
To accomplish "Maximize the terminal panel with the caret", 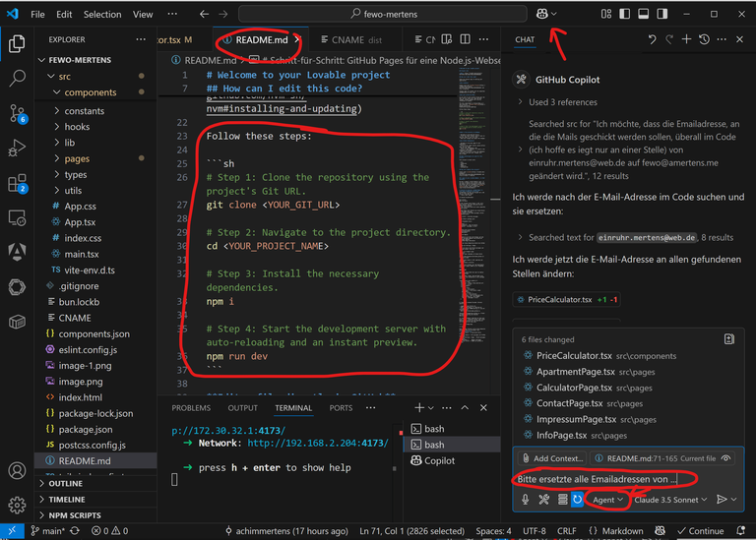I will (465, 408).
